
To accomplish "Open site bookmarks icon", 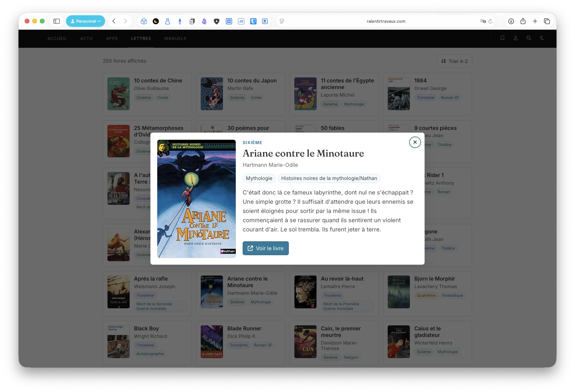I will click(502, 38).
